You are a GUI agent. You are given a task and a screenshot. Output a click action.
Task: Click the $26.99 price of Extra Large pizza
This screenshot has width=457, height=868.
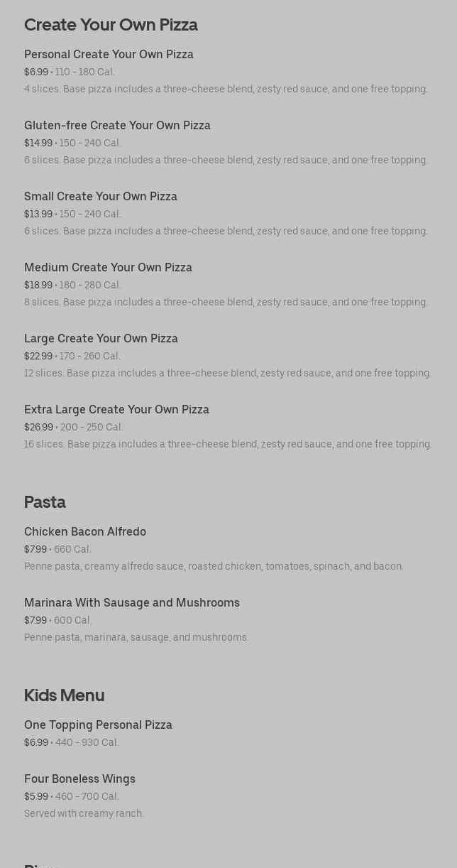[38, 428]
